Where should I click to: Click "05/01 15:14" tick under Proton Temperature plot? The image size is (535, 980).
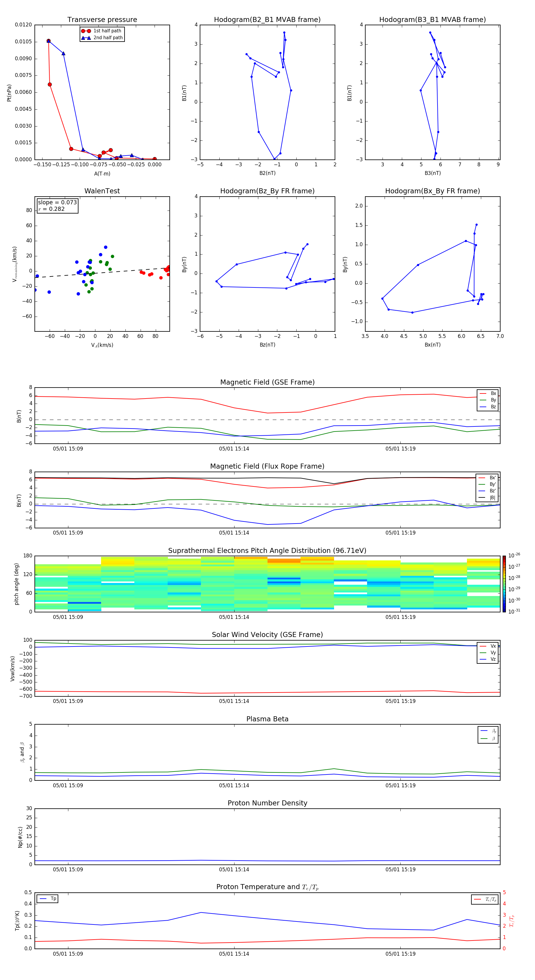point(234,954)
